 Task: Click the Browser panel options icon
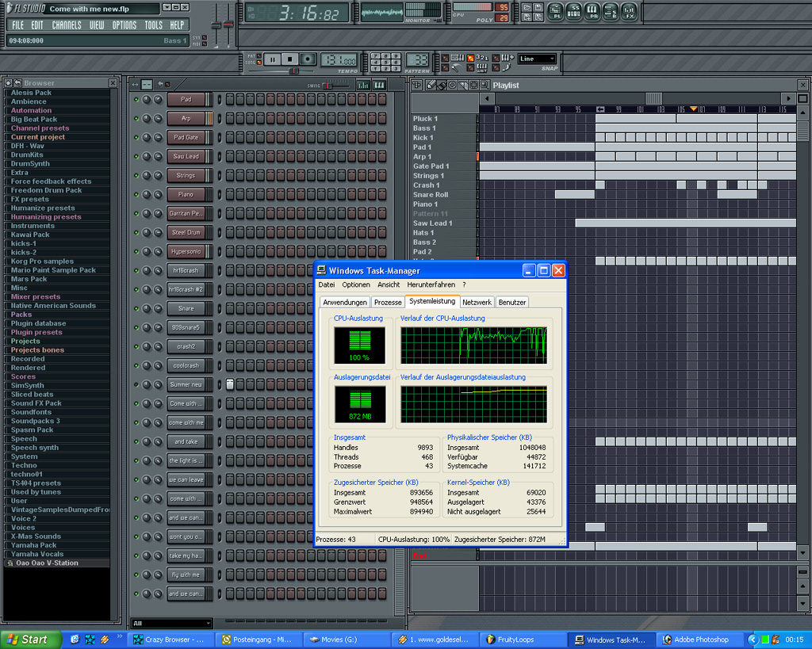pyautogui.click(x=8, y=82)
